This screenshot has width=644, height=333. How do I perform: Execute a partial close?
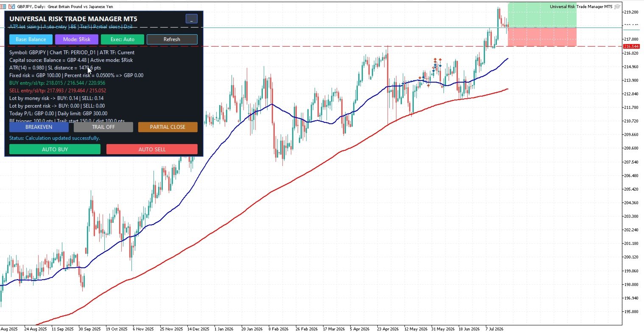168,127
